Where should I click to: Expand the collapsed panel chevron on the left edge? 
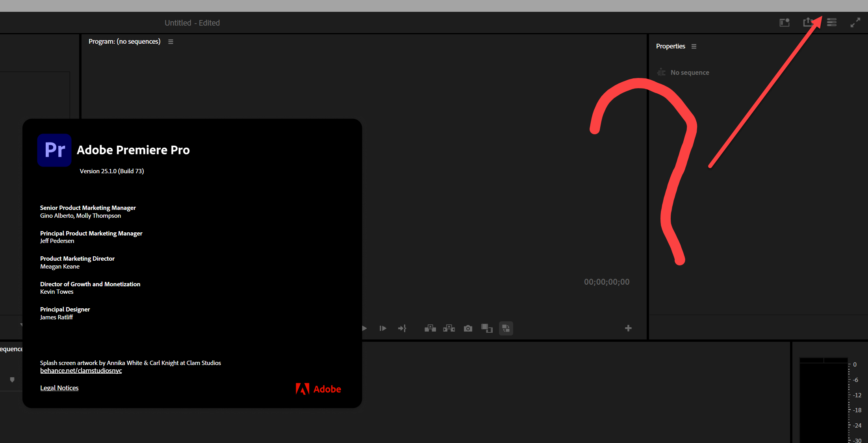pos(22,325)
